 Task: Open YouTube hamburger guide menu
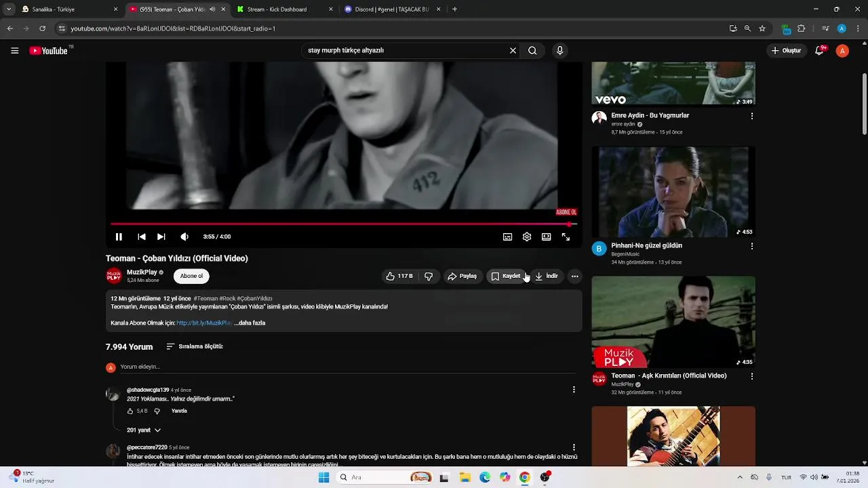(x=14, y=51)
